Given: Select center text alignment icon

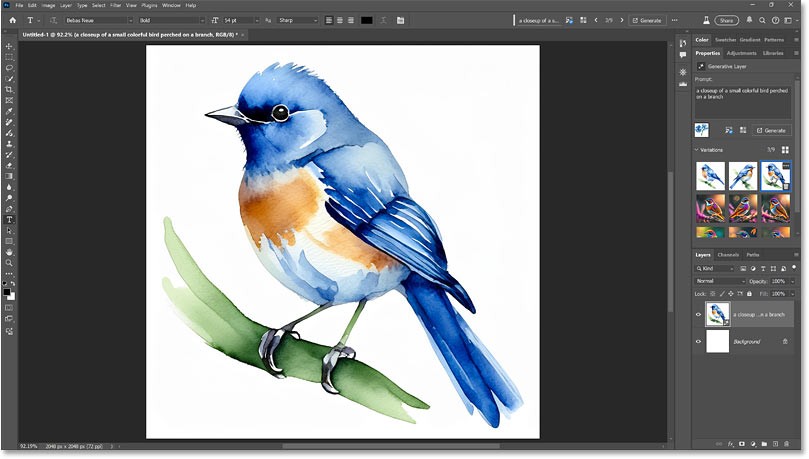Looking at the screenshot, I should click(x=339, y=20).
